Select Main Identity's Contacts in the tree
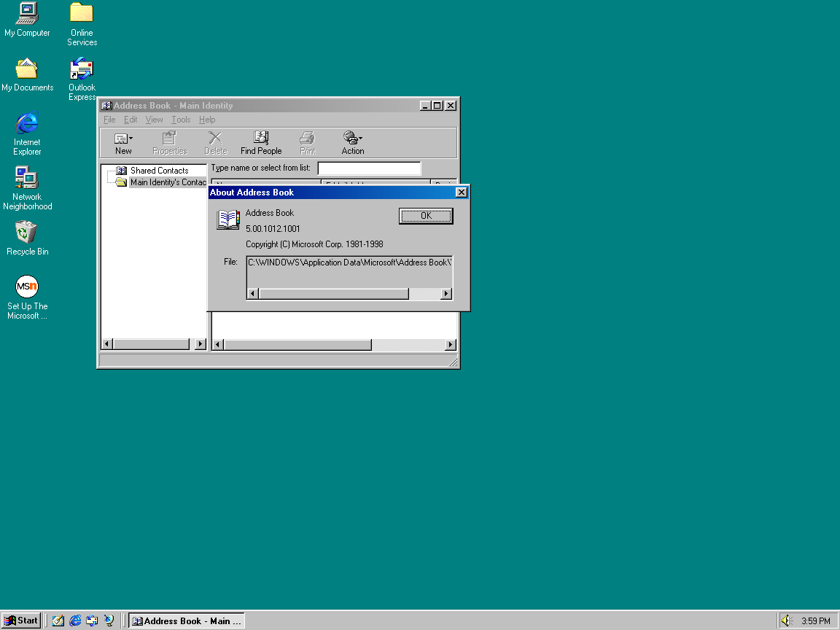Viewport: 840px width, 630px height. [168, 182]
